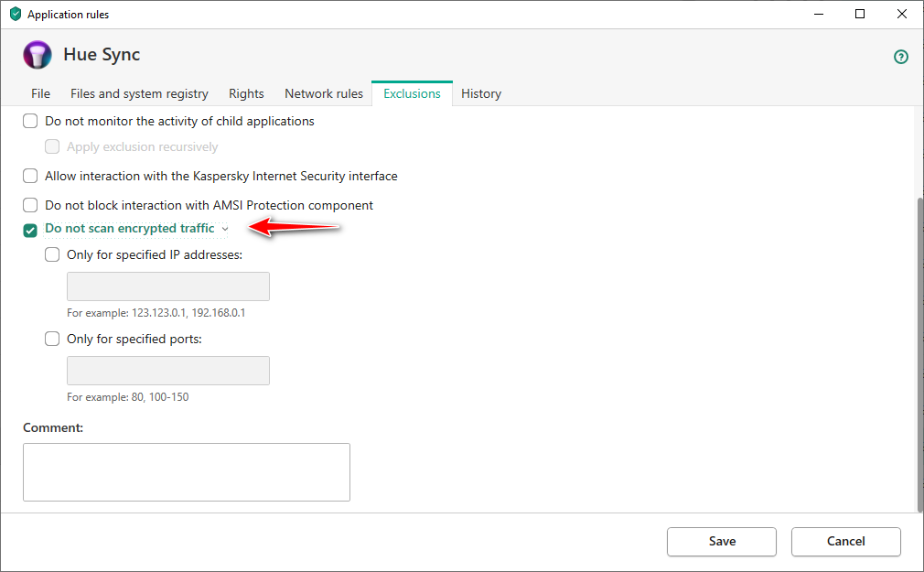
Task: Enable Do not block AMSI Protection interaction
Action: pos(30,205)
